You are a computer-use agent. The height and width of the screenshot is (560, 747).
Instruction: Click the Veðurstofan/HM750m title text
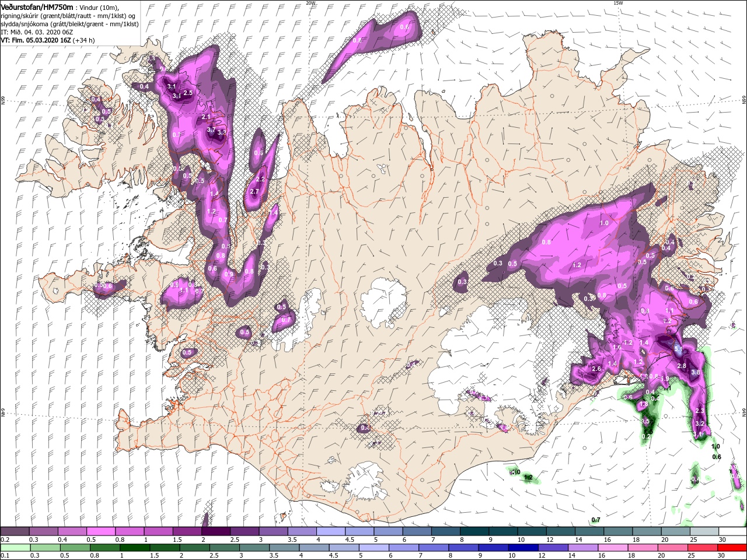point(37,6)
